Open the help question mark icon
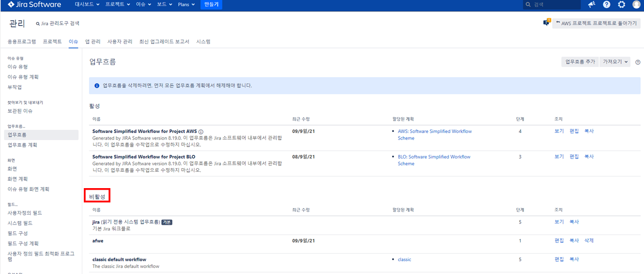Screen dimensions: 644x274 pos(607,5)
